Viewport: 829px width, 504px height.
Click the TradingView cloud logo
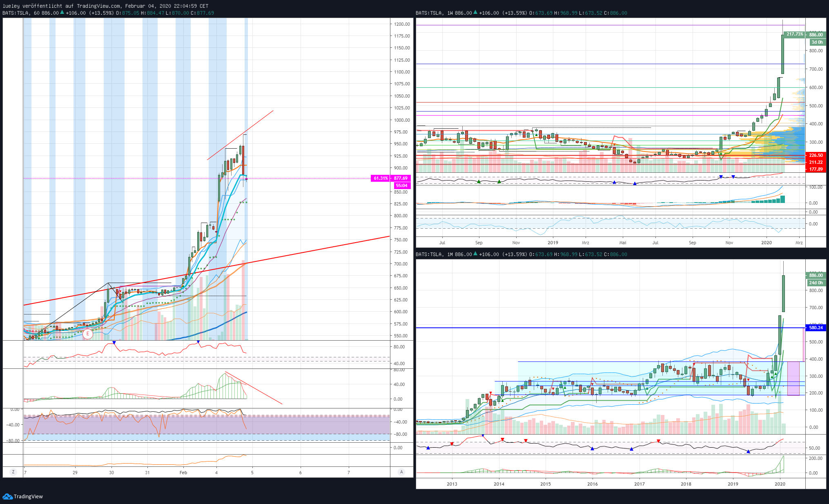(x=7, y=496)
